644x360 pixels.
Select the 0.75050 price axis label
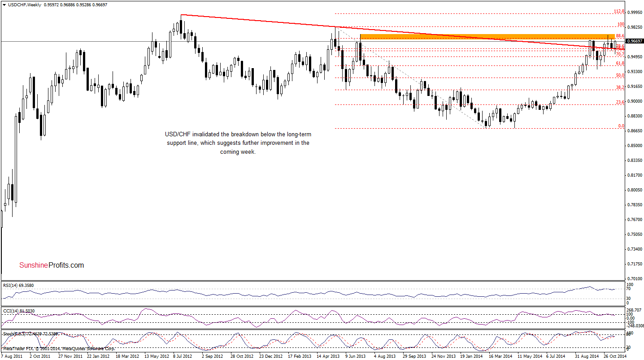click(x=635, y=234)
